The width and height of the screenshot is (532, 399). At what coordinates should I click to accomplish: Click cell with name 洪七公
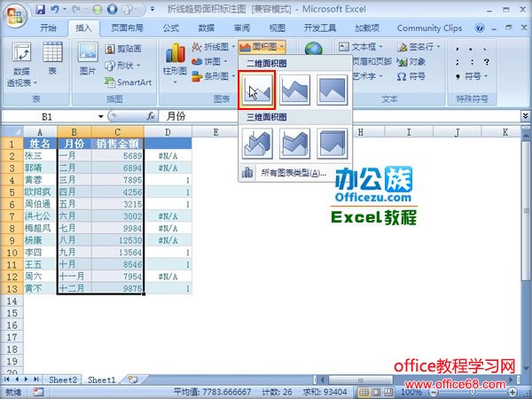(40, 216)
